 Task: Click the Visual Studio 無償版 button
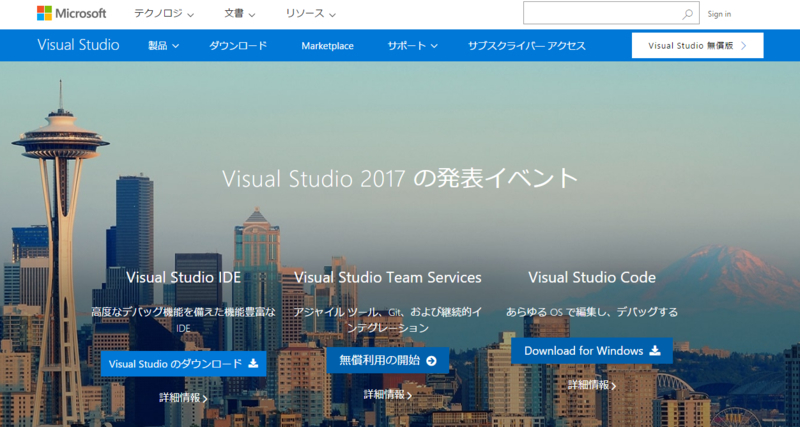[x=697, y=45]
